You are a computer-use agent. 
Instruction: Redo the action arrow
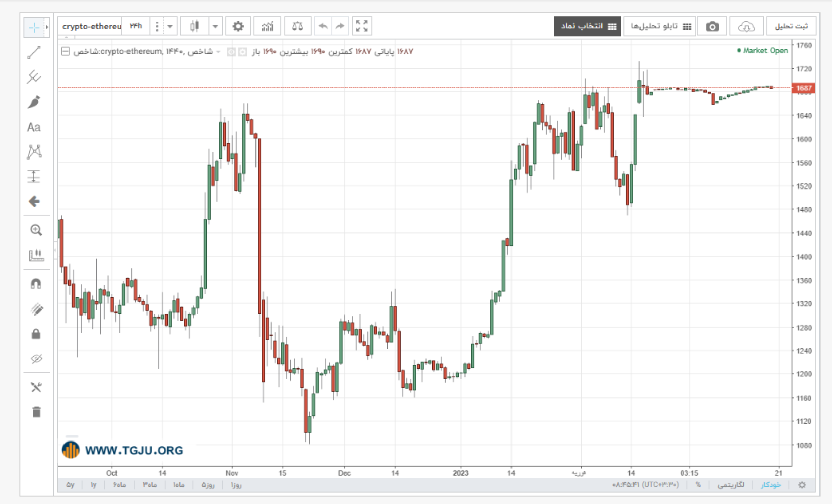340,26
